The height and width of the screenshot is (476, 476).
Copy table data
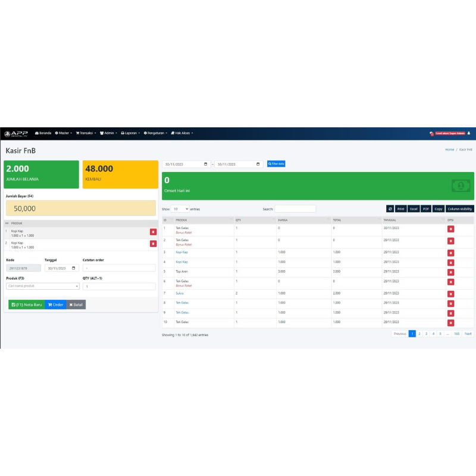click(x=439, y=209)
